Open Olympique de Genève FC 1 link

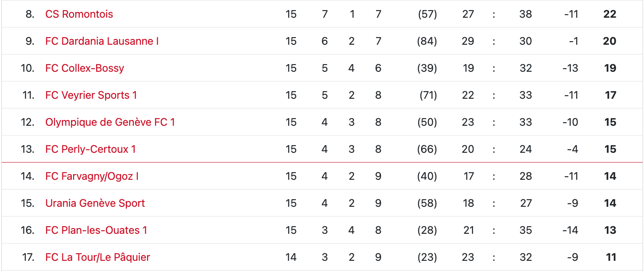pos(110,122)
